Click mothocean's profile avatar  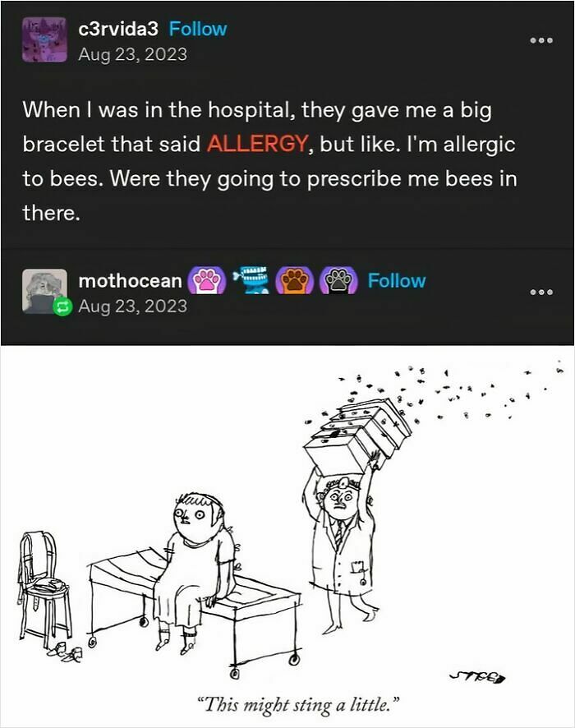[x=44, y=291]
